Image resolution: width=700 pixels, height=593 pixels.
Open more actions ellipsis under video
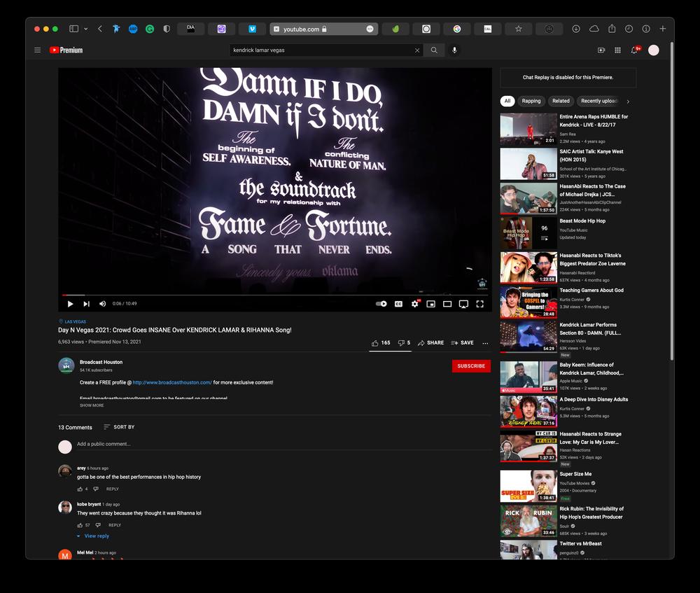[x=485, y=343]
